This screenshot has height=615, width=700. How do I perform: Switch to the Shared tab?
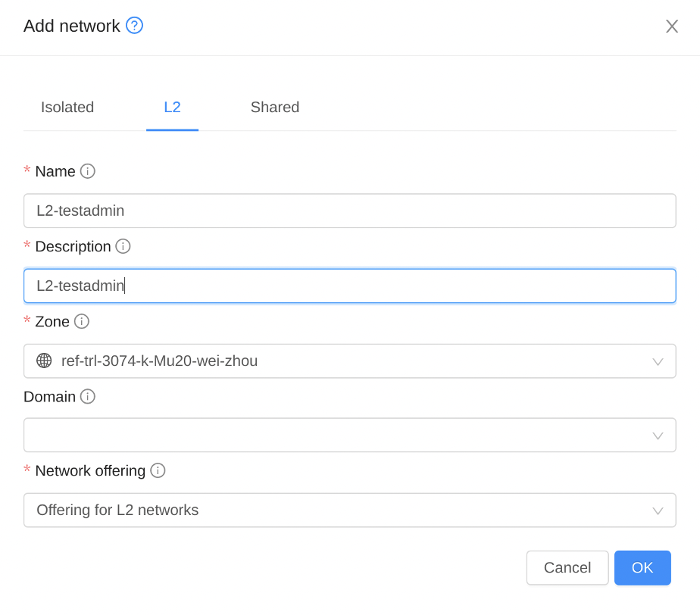tap(274, 107)
